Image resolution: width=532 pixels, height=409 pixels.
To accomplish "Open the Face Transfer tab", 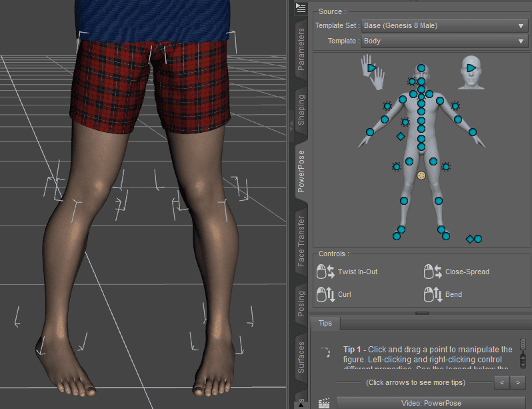I will coord(301,241).
